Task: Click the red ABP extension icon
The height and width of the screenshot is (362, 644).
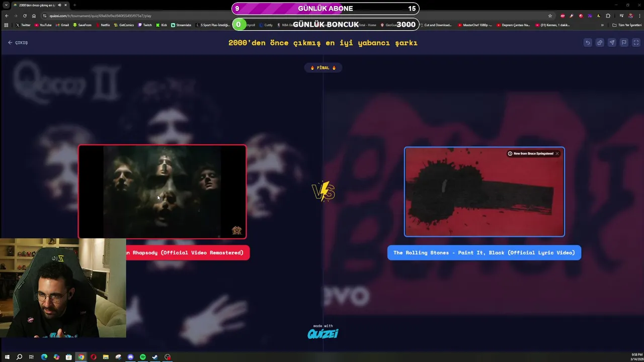Action: [562, 16]
